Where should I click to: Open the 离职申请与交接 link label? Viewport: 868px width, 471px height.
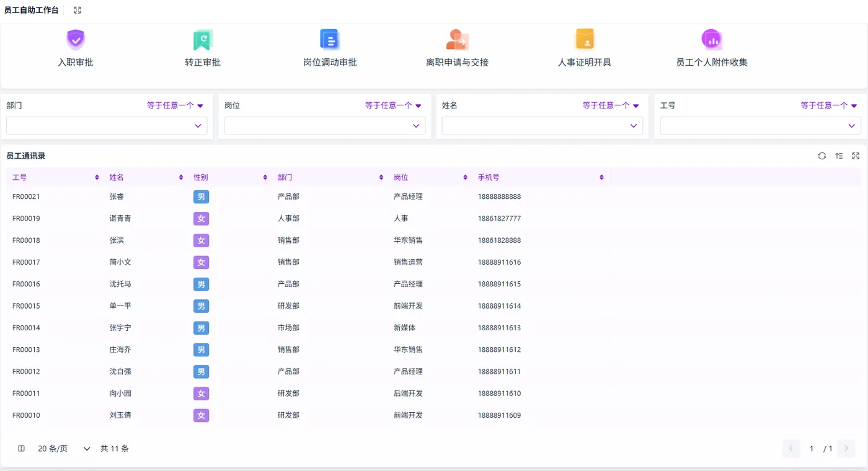click(458, 63)
